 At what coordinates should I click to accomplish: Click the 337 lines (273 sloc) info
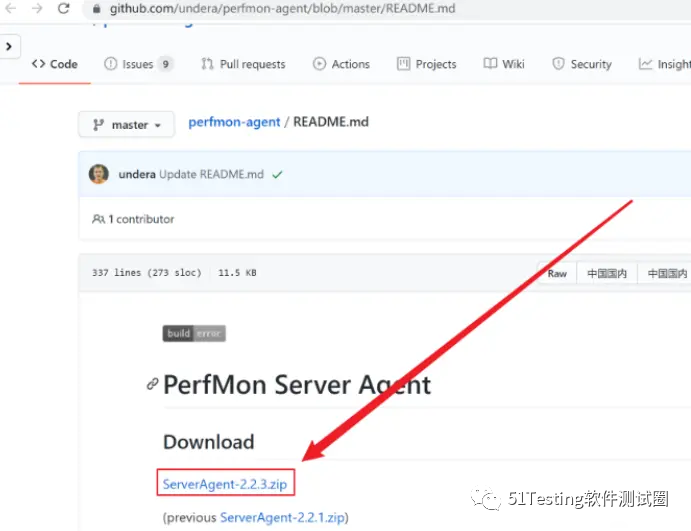click(146, 273)
